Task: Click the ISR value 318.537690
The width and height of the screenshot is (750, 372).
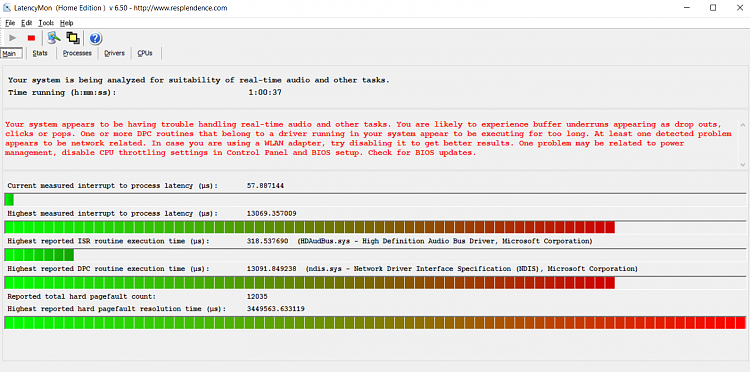Action: pyautogui.click(x=267, y=241)
